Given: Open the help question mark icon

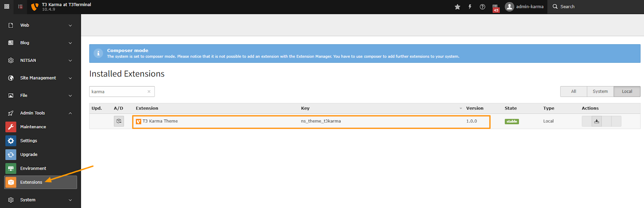Looking at the screenshot, I should coord(482,7).
